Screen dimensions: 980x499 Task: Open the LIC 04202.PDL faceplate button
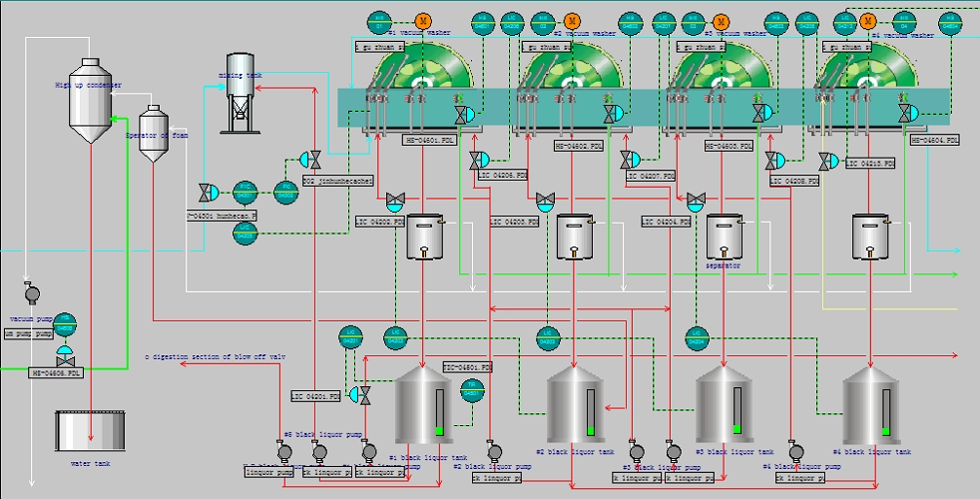tap(379, 221)
